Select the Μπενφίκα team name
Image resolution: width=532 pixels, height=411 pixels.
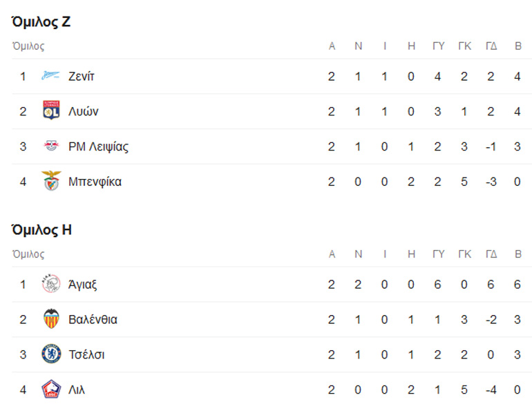pos(95,182)
